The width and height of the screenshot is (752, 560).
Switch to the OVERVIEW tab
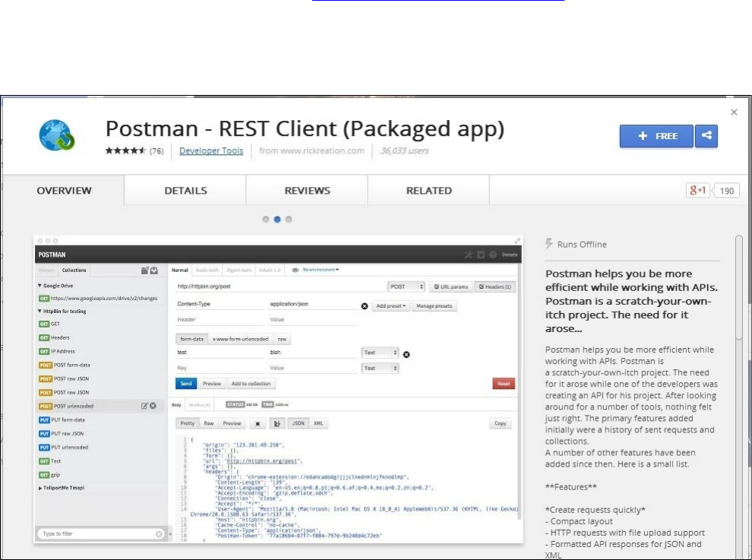coord(64,191)
